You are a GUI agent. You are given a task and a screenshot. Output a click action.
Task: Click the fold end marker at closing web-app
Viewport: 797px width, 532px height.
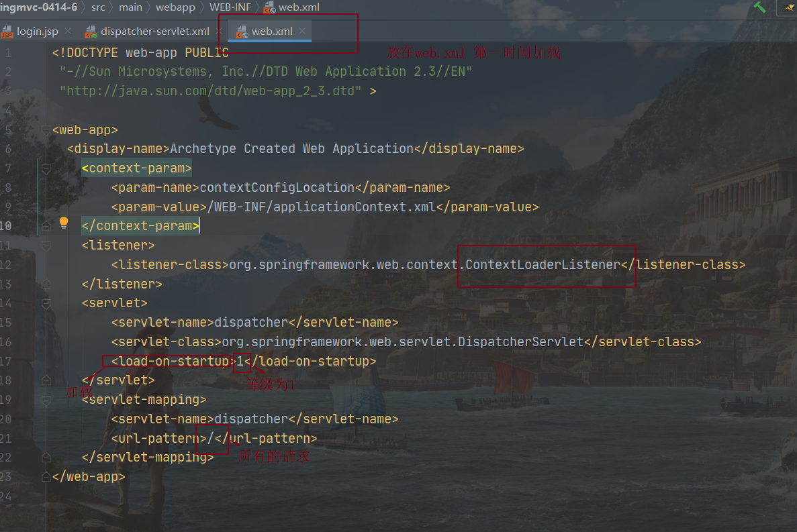pos(46,477)
